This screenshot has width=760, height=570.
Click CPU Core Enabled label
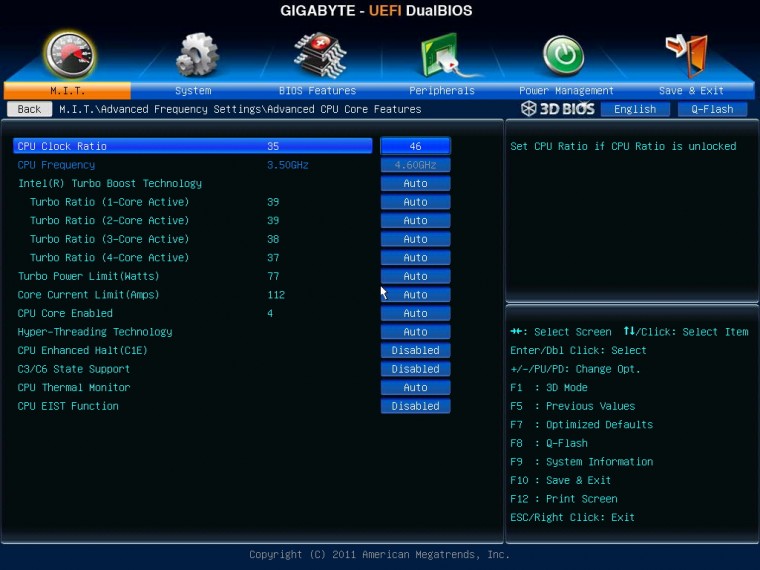[x=65, y=313]
